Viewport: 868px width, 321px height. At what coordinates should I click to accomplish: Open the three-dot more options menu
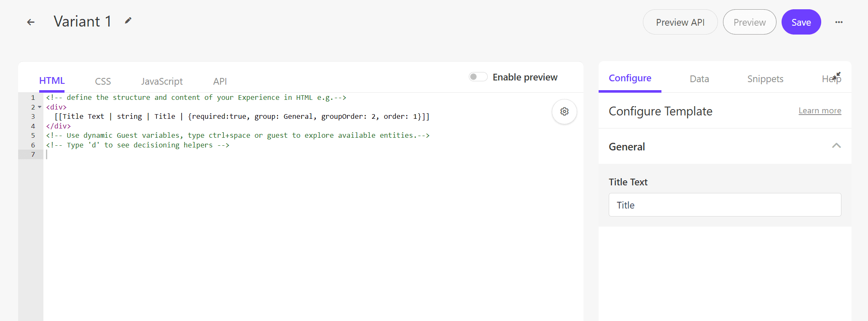[x=838, y=22]
